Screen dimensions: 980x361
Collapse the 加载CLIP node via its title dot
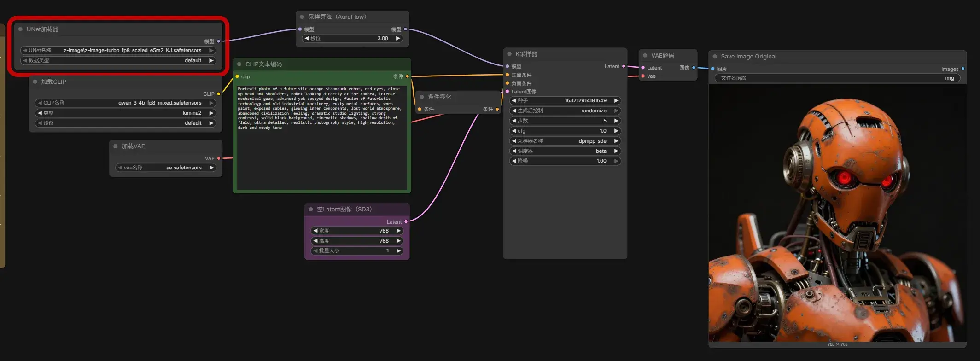35,82
